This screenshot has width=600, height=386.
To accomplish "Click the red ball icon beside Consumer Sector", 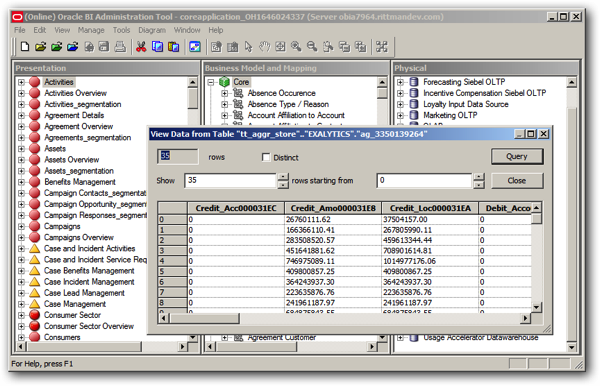I will [x=34, y=315].
